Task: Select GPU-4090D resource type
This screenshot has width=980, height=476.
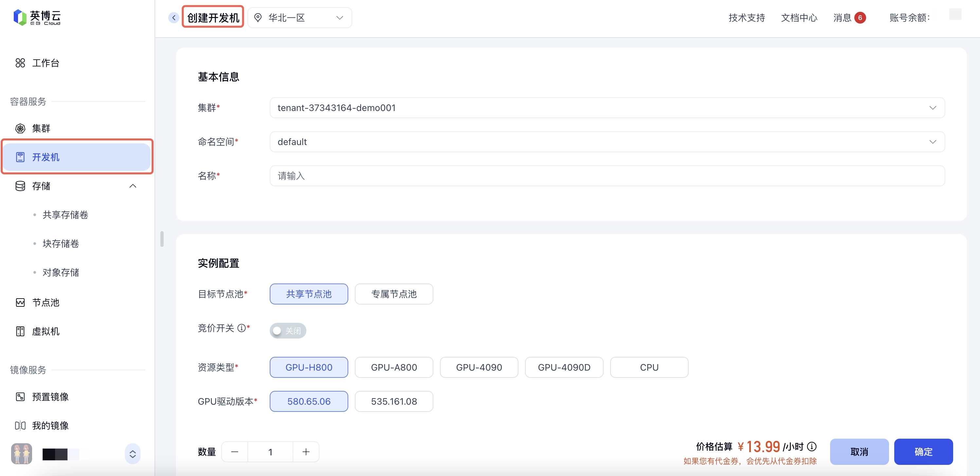Action: click(x=564, y=368)
